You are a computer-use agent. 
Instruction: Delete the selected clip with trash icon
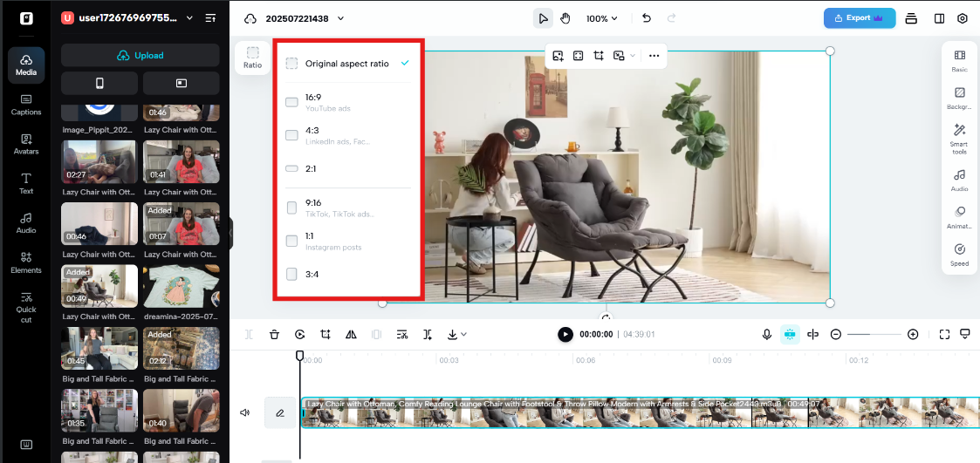click(x=274, y=334)
